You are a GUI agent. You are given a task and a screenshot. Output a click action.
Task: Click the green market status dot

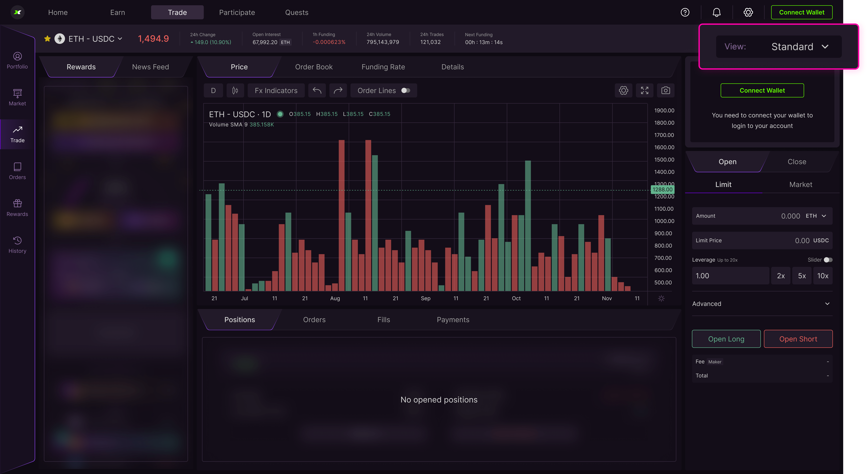tap(280, 114)
